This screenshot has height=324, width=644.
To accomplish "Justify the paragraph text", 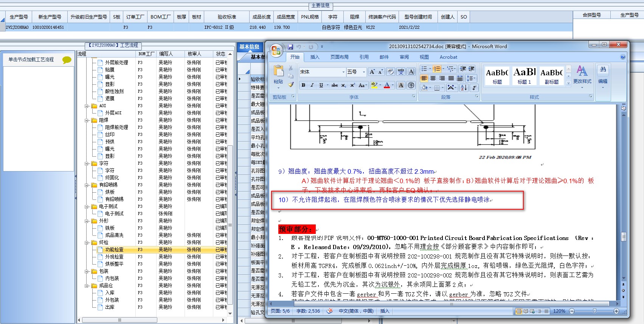I will 451,78.
